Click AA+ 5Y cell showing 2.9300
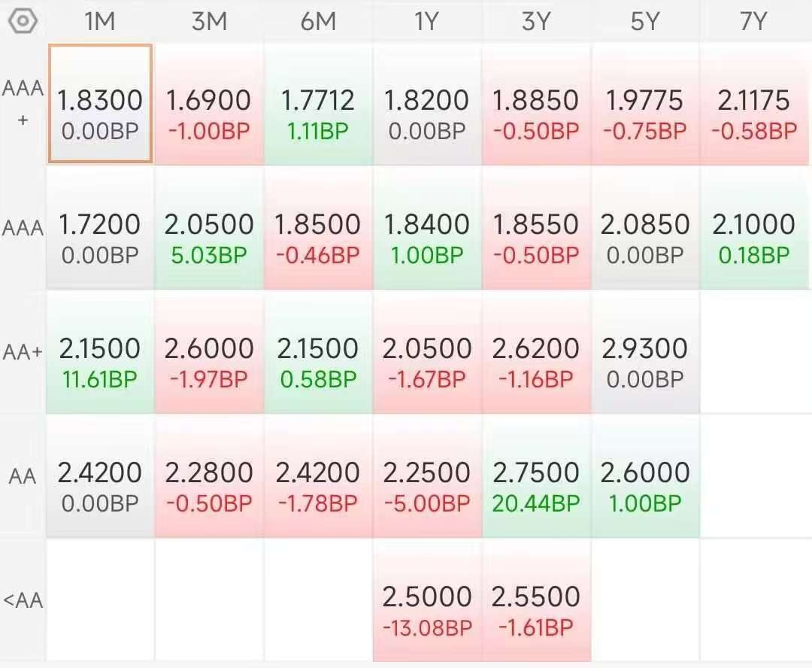812x668 pixels. point(645,352)
